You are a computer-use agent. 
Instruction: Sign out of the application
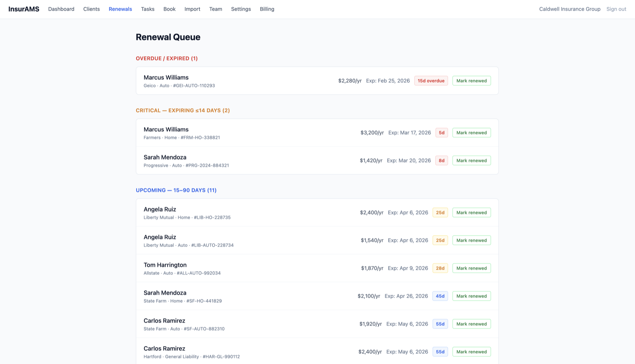pyautogui.click(x=616, y=9)
